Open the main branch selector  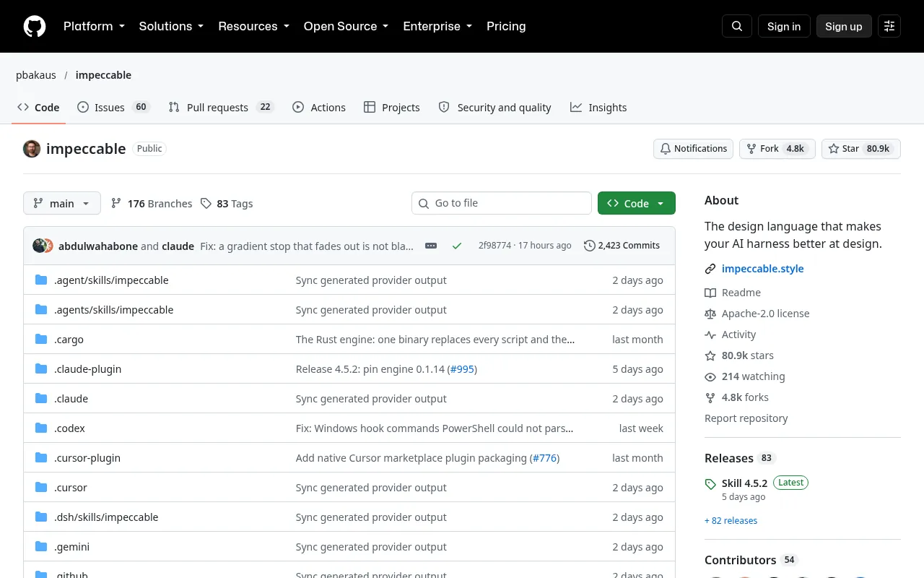[x=62, y=204]
